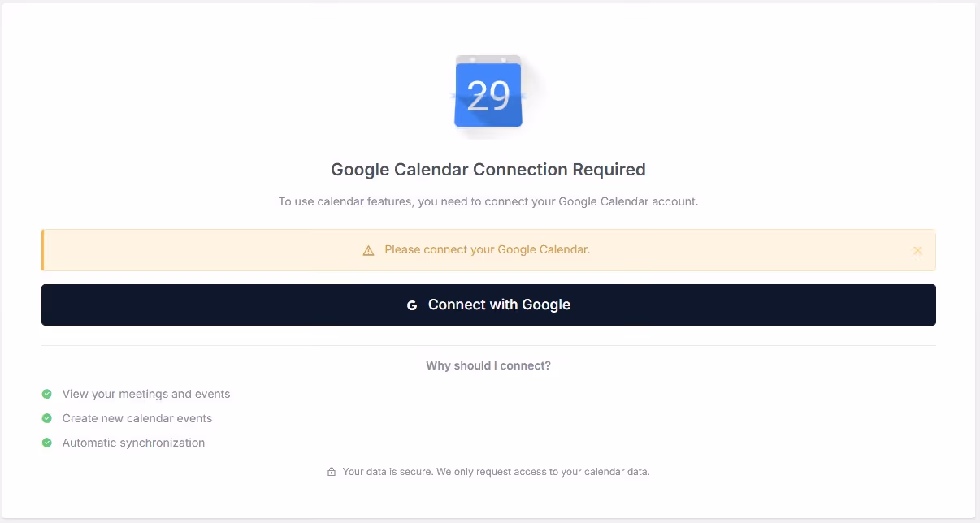Click the Automatic synchronization text

pos(133,443)
